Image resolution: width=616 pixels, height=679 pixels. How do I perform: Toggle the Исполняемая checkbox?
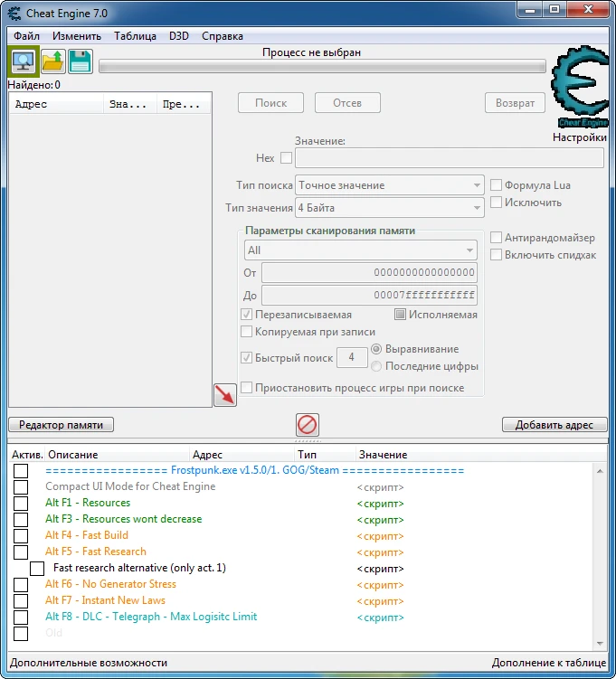400,315
